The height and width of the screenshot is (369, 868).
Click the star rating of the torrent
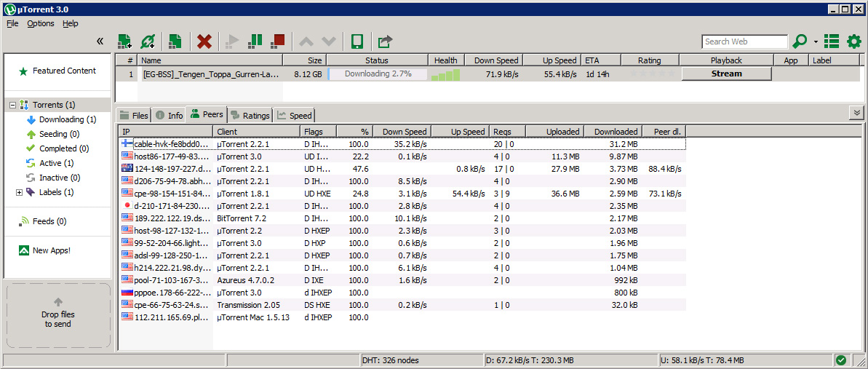point(652,74)
